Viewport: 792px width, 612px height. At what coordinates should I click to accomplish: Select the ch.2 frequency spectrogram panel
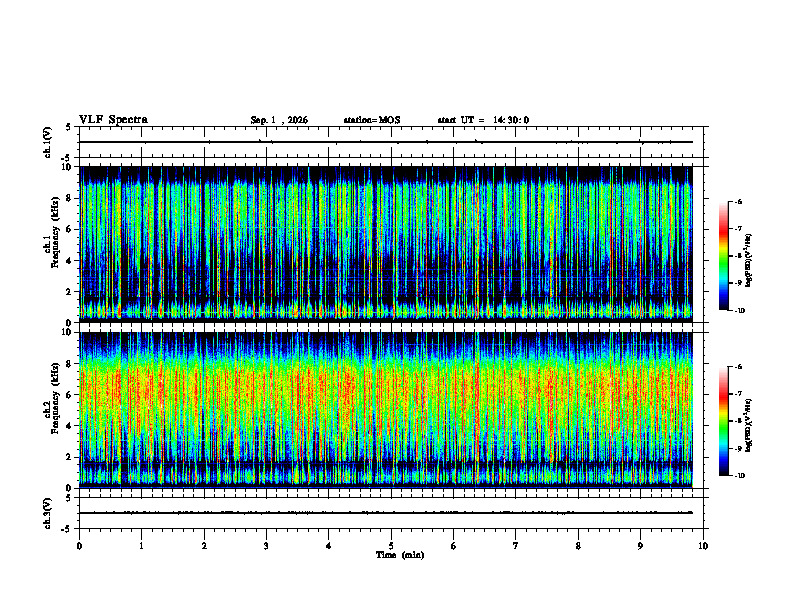tap(386, 410)
